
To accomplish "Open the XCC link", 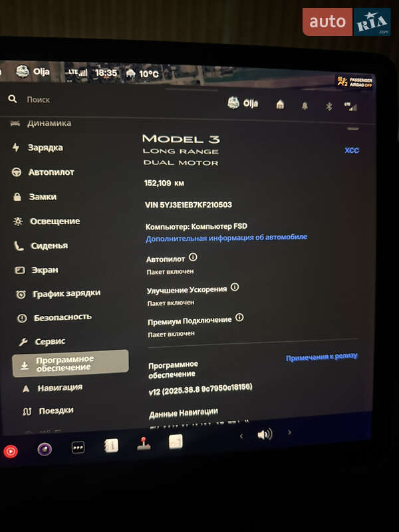I will click(x=352, y=150).
